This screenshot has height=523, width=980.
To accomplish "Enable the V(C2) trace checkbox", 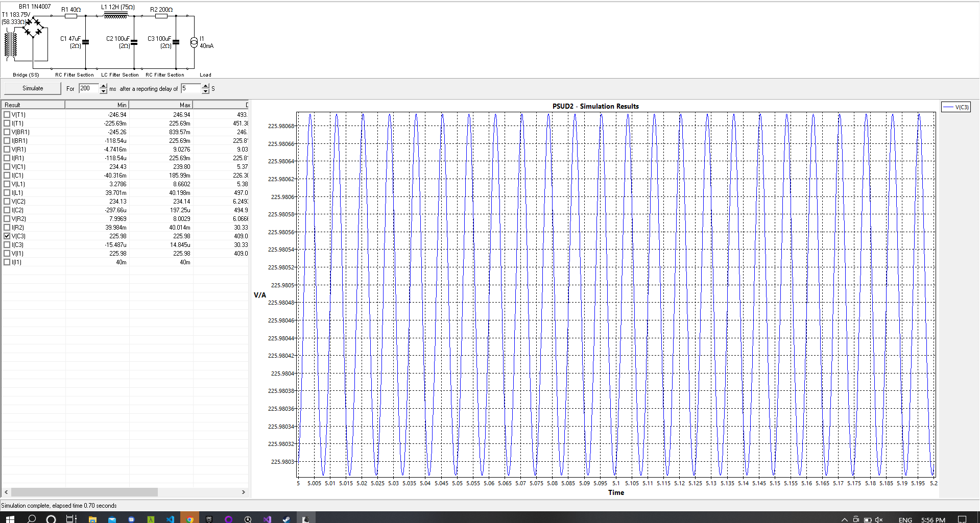I will pos(7,202).
